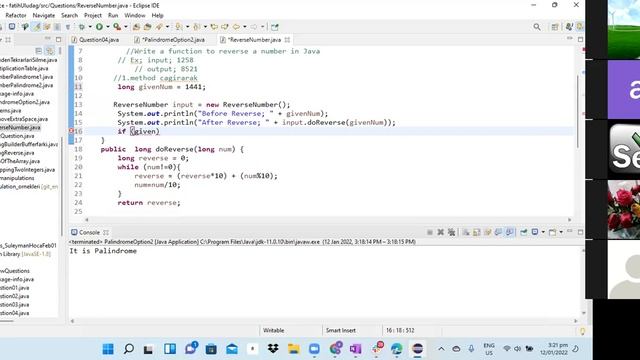Screen dimensions: 640x360
Task: Open the Refactor menu
Action: (16, 15)
